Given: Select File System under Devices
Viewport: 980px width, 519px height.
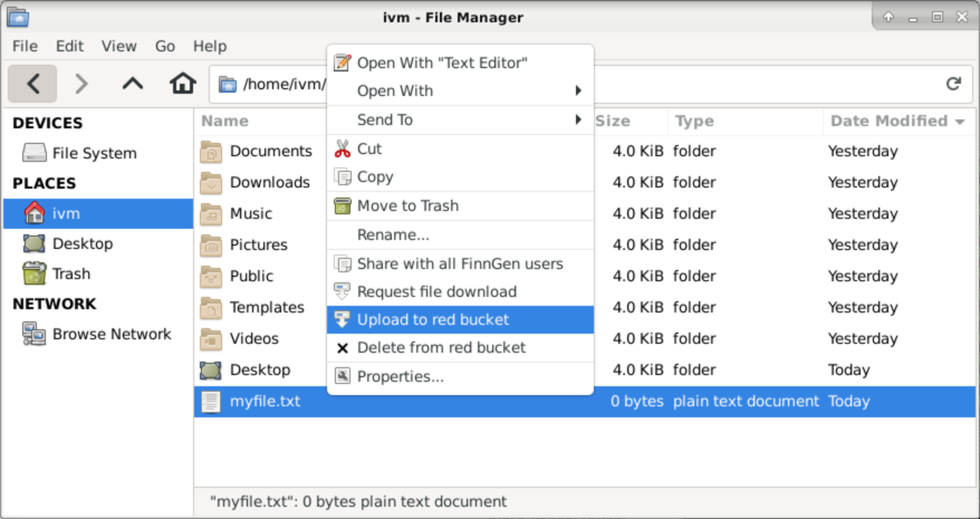Looking at the screenshot, I should click(x=94, y=153).
